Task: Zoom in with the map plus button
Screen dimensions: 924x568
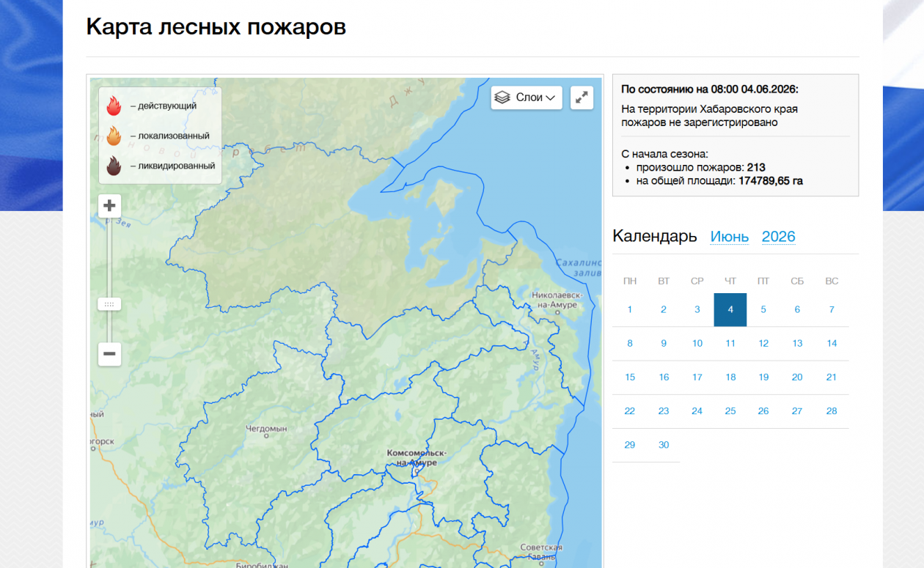Action: point(109,205)
